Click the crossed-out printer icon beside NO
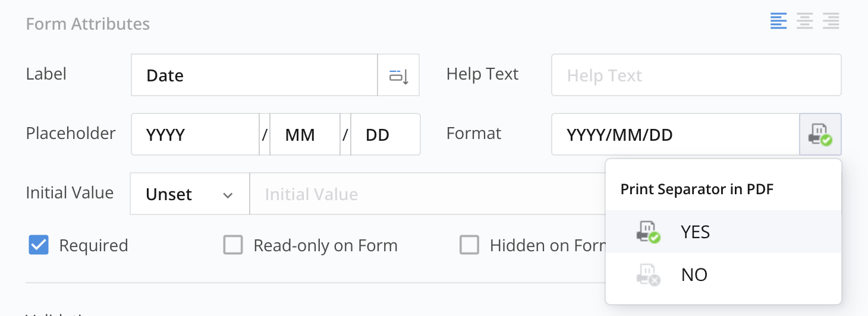Image resolution: width=868 pixels, height=316 pixels. click(x=647, y=274)
